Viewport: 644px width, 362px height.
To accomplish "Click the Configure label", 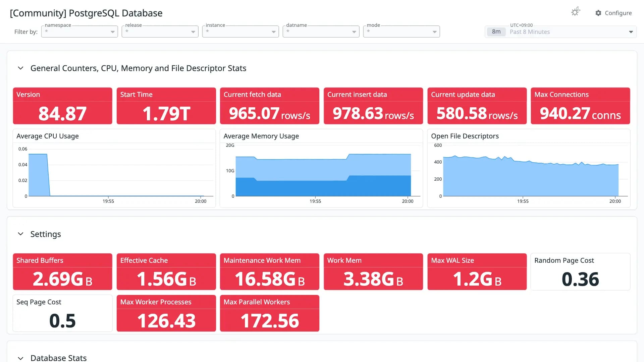I will tap(618, 13).
